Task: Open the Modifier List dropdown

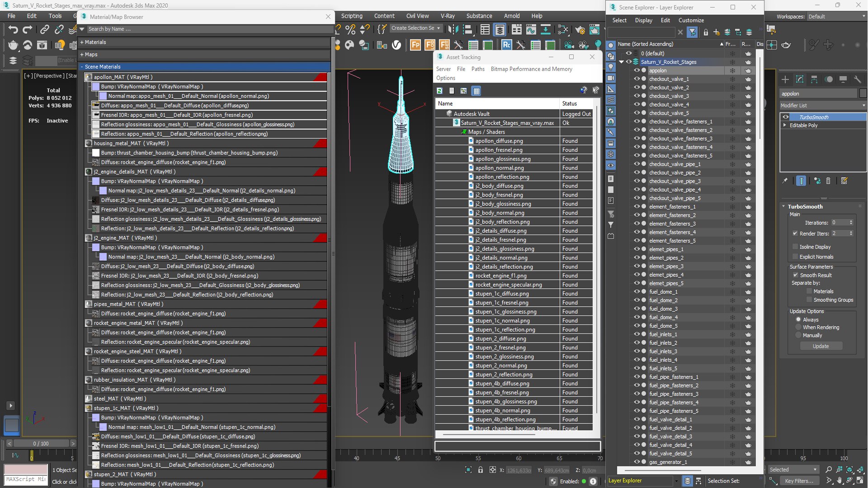Action: pos(823,105)
